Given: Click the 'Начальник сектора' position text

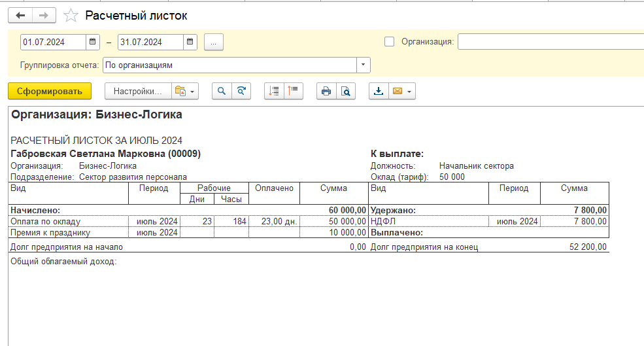Looking at the screenshot, I should [477, 166].
